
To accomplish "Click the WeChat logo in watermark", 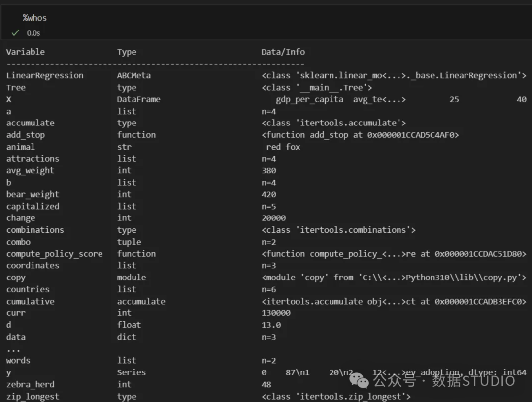I will click(359, 380).
